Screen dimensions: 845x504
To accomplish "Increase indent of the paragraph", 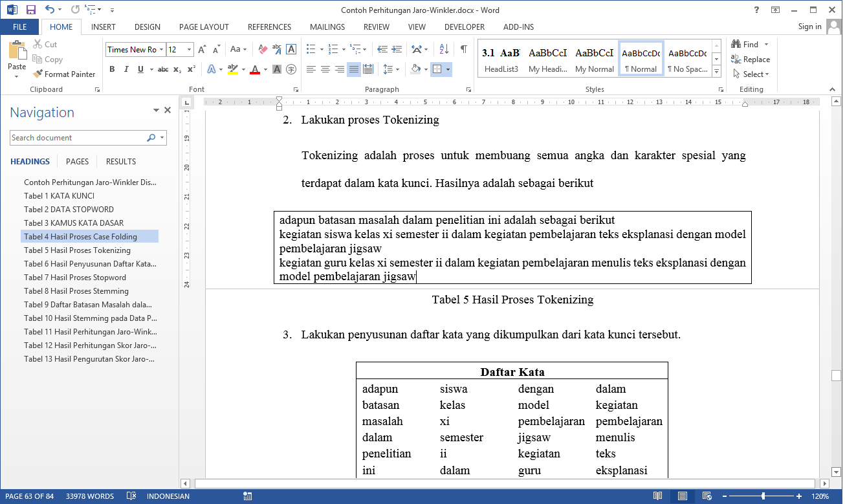I will 397,49.
